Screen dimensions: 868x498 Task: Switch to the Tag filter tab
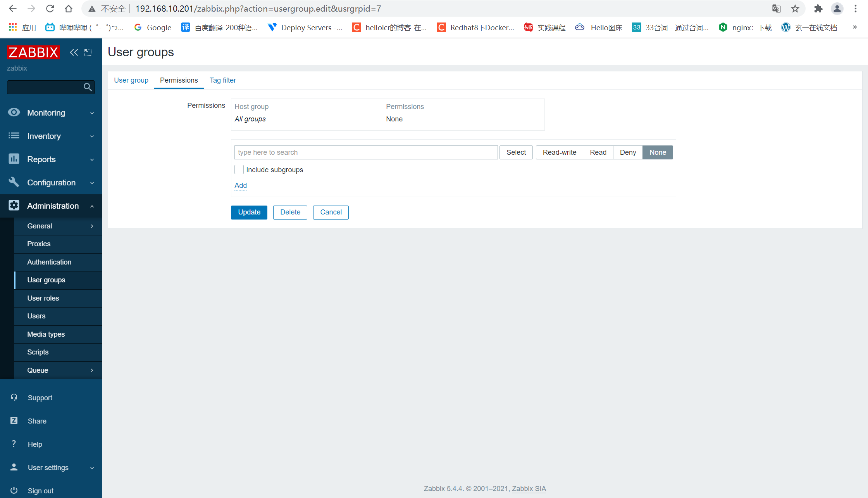click(x=222, y=80)
